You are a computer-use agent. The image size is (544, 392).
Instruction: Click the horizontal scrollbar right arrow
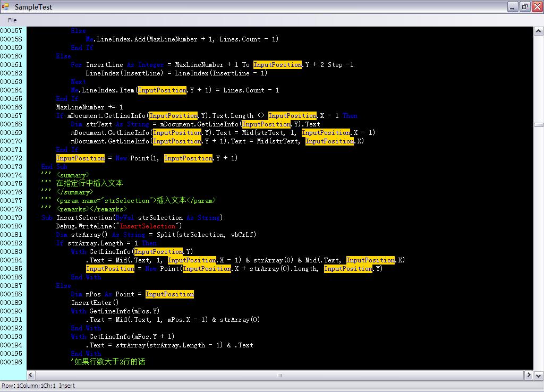(x=529, y=376)
